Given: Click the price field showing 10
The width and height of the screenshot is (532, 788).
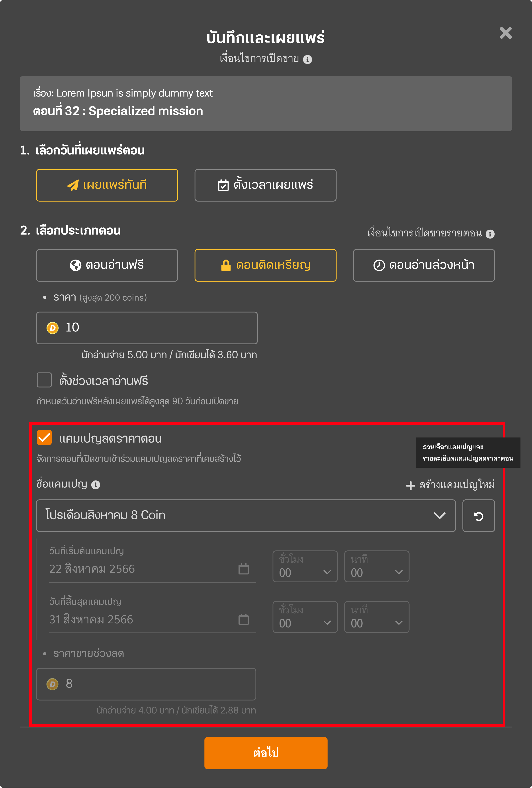Looking at the screenshot, I should pos(147,328).
